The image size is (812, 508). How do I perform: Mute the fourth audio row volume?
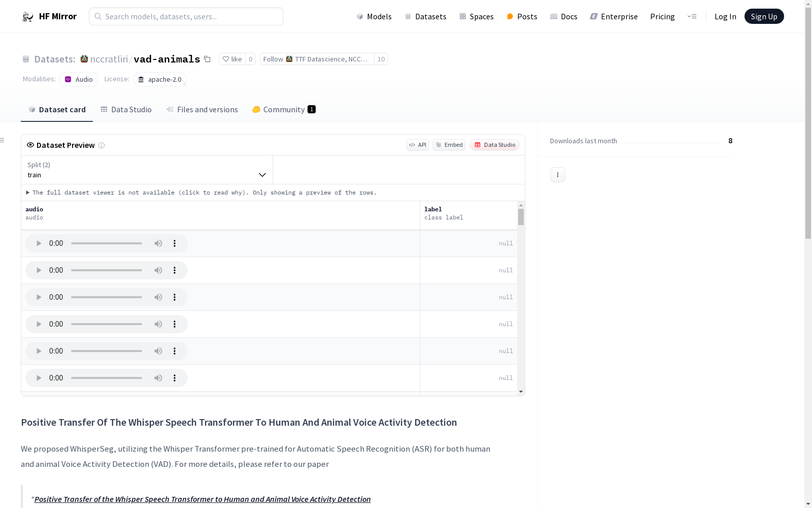point(158,324)
